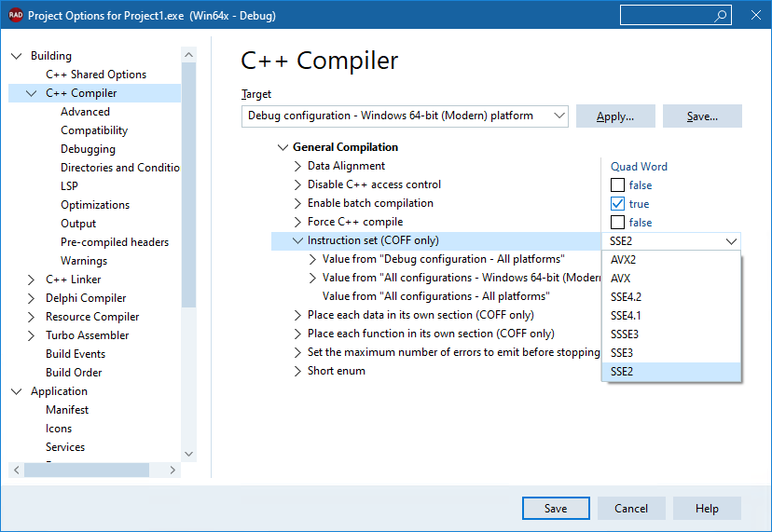Screen dimensions: 772x532
Task: Collapse Instruction set (COFF only) option
Action: click(297, 240)
